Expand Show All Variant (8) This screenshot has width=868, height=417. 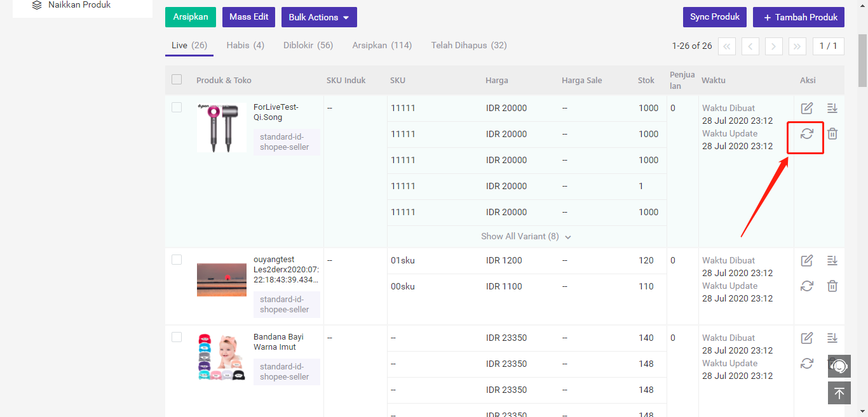(x=526, y=237)
